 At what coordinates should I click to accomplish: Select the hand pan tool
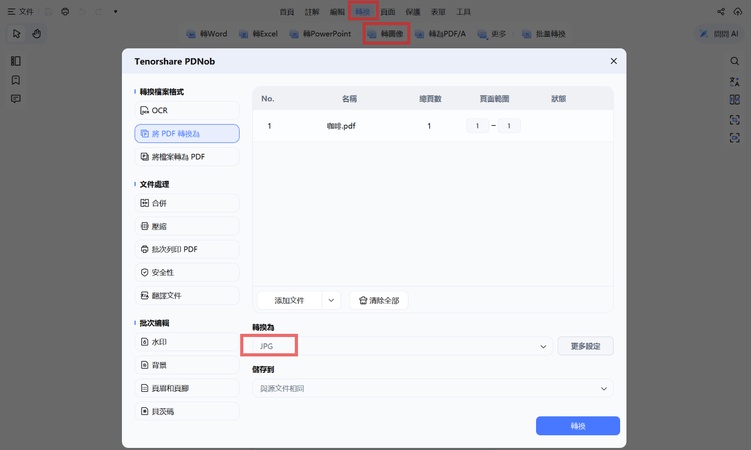click(x=37, y=34)
